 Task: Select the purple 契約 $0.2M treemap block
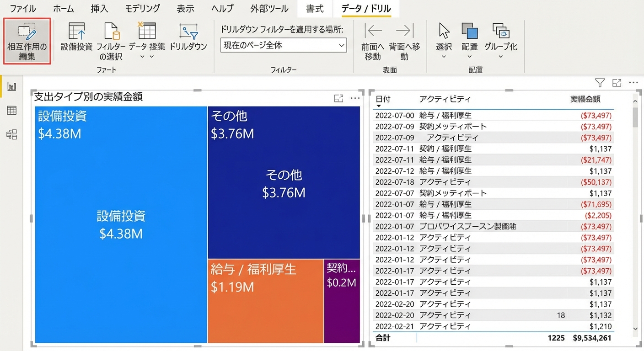tap(342, 301)
